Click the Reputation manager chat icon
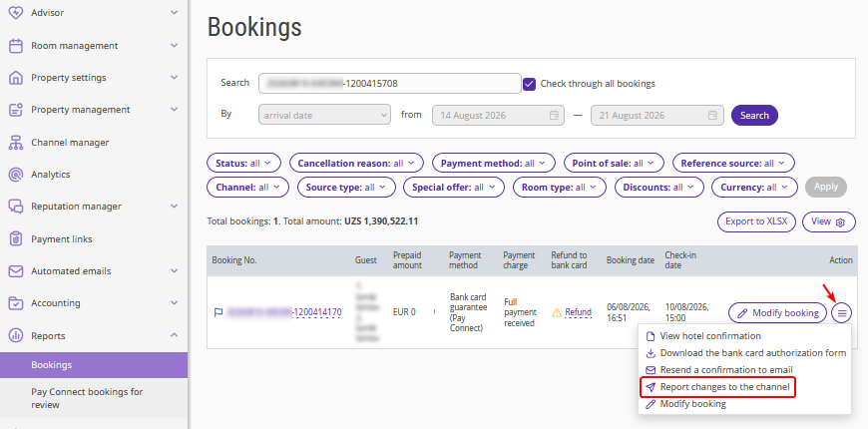Screen dimensions: 868x429 pyautogui.click(x=16, y=207)
